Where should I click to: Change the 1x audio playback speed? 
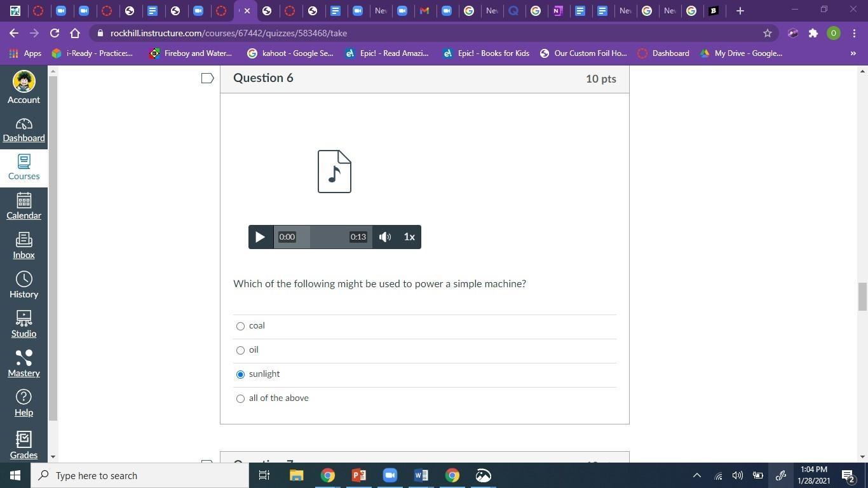click(409, 237)
